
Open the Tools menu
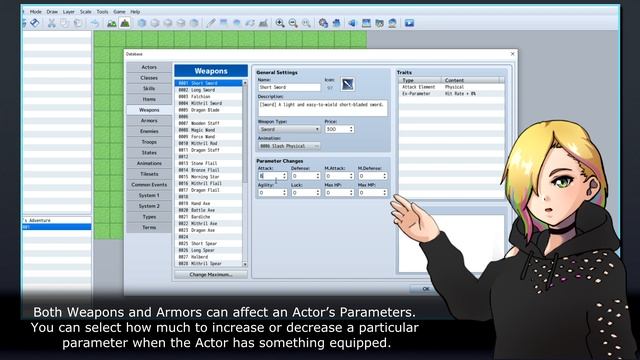(x=102, y=12)
